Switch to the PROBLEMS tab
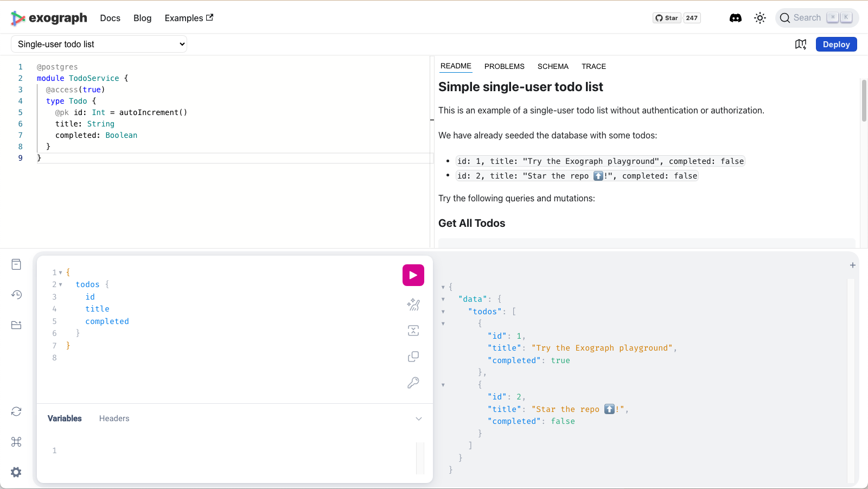 click(504, 66)
